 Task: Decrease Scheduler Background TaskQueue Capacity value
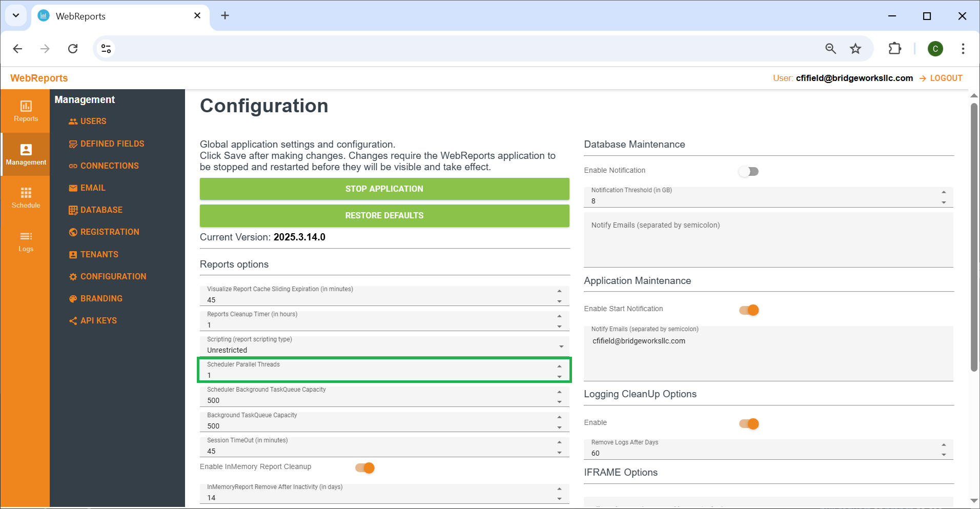[x=559, y=402]
